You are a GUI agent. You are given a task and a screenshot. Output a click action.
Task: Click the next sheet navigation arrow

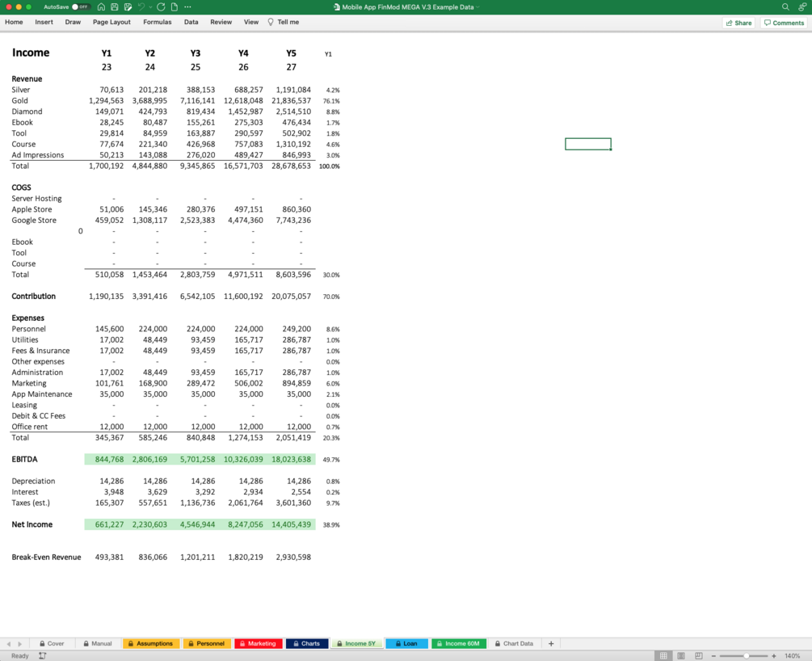click(19, 644)
